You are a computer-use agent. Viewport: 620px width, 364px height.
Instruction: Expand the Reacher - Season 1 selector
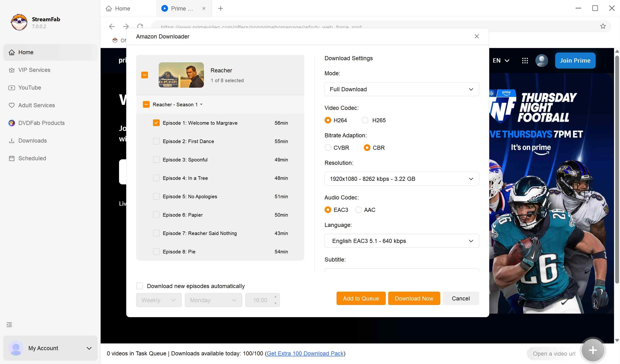pyautogui.click(x=201, y=104)
